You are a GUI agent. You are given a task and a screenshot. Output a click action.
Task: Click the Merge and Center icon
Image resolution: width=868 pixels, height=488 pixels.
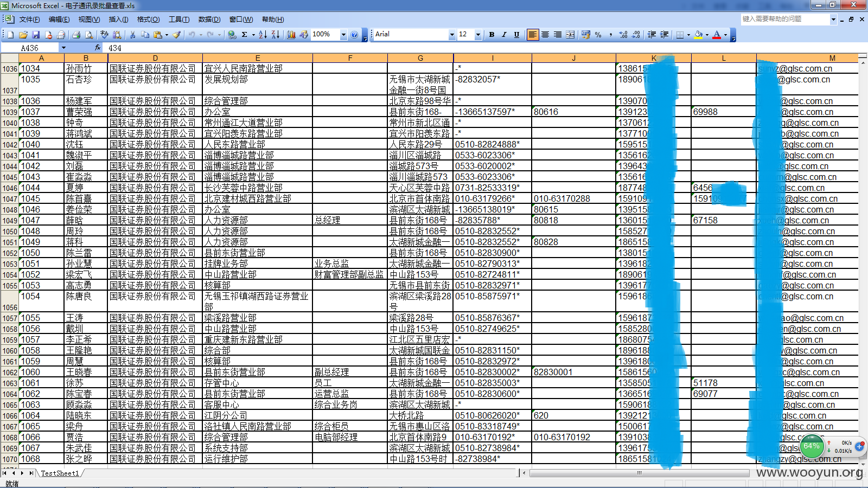570,35
